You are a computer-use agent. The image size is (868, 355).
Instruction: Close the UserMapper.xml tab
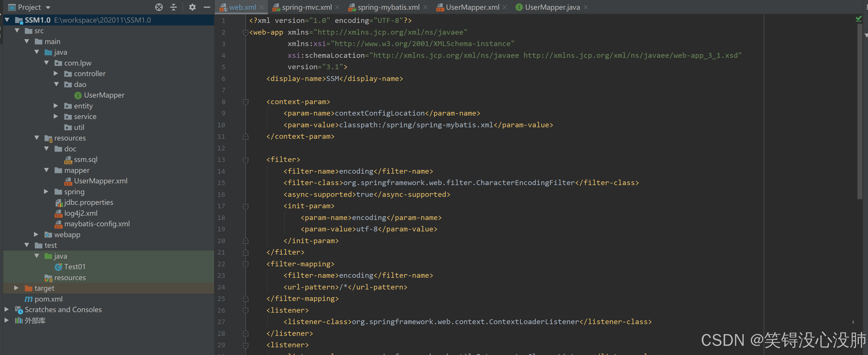click(504, 7)
